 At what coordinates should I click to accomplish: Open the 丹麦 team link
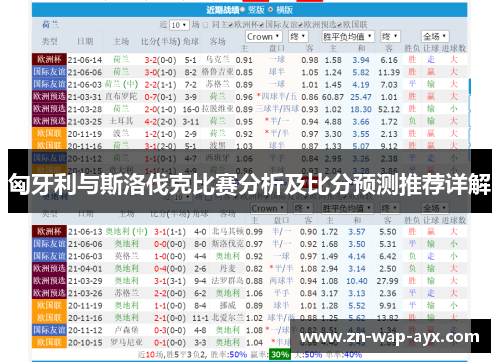point(228,269)
